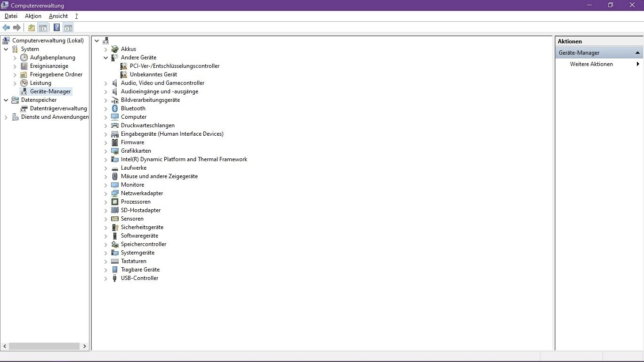Screen dimensions: 644x362
Task: Select the Sensoren category row
Action: [x=132, y=219]
